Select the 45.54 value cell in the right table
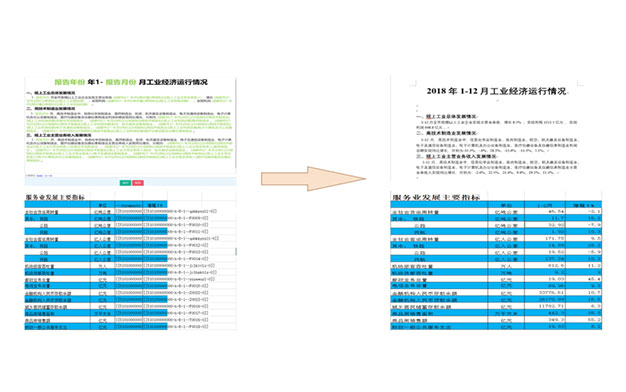The height and width of the screenshot is (392, 626). point(545,211)
